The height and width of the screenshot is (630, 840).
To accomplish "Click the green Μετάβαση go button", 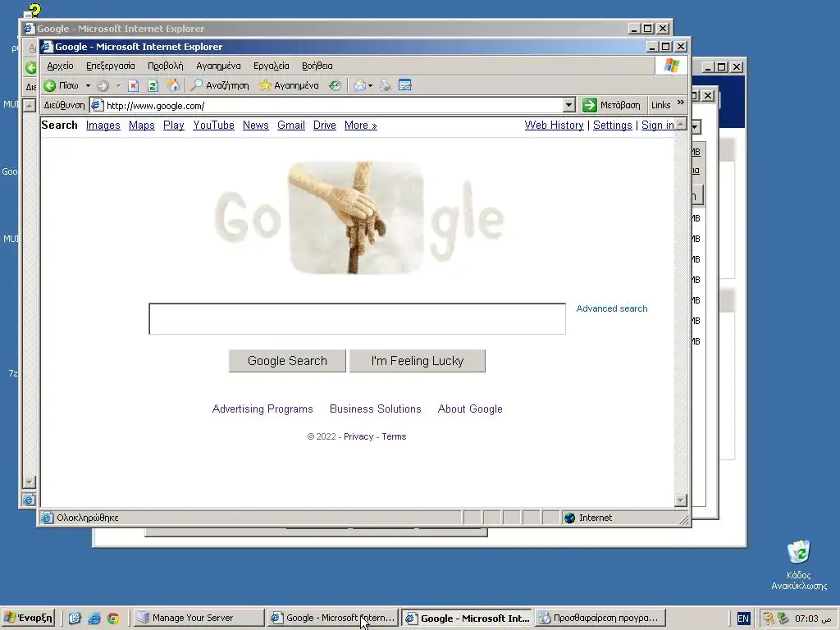I will [612, 105].
